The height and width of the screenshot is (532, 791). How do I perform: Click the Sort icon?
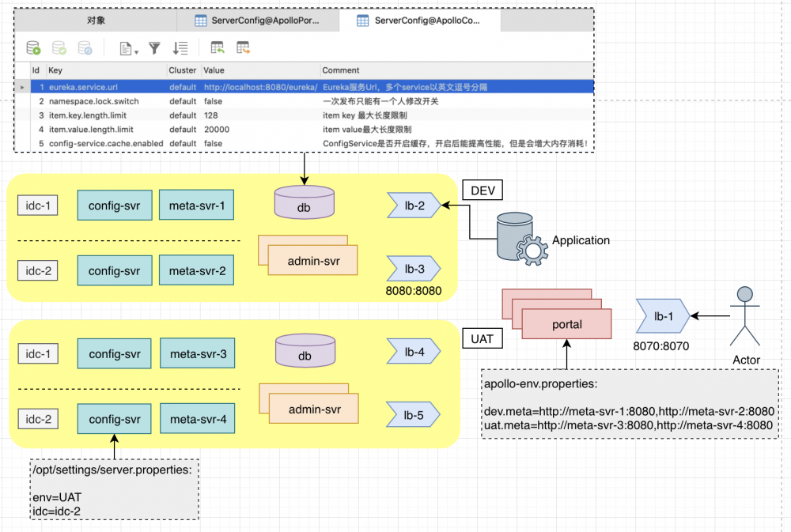pos(180,48)
